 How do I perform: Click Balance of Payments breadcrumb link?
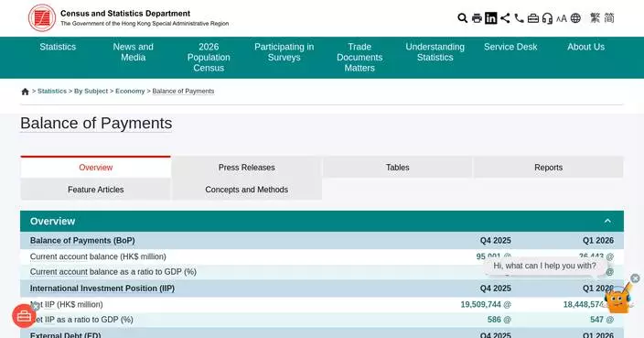point(183,91)
